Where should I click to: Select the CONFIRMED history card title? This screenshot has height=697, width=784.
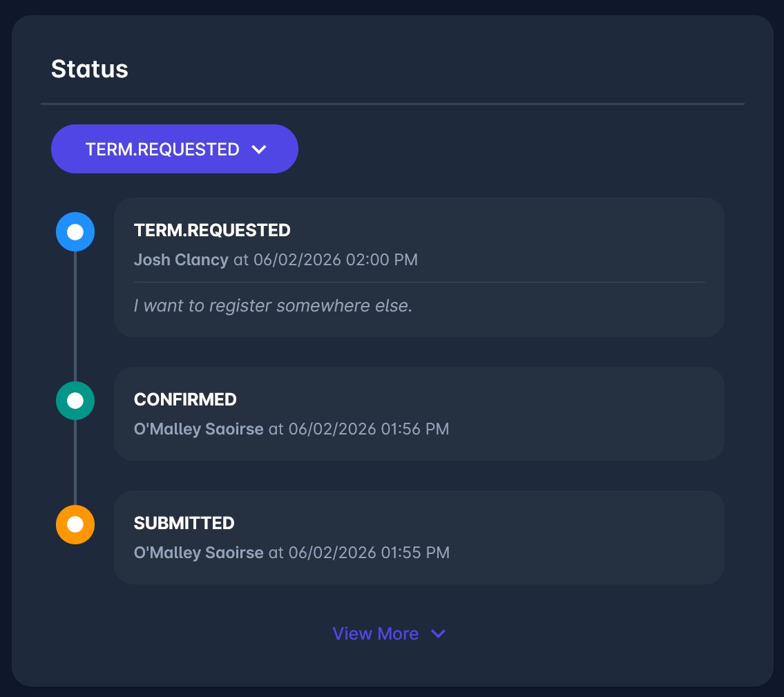coord(185,399)
